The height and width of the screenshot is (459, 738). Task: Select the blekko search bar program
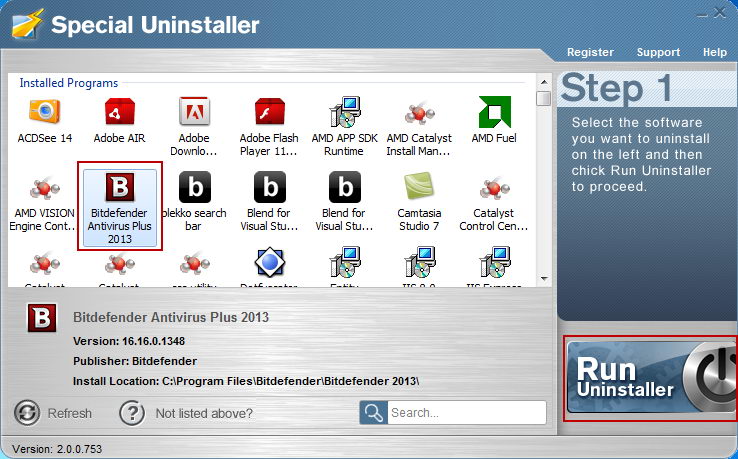(x=194, y=187)
